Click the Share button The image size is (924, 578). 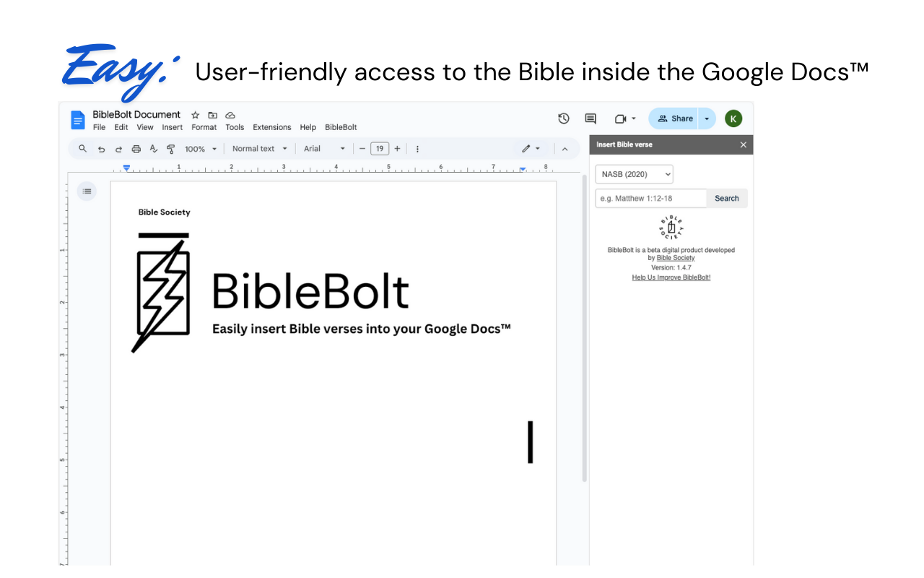coord(674,118)
